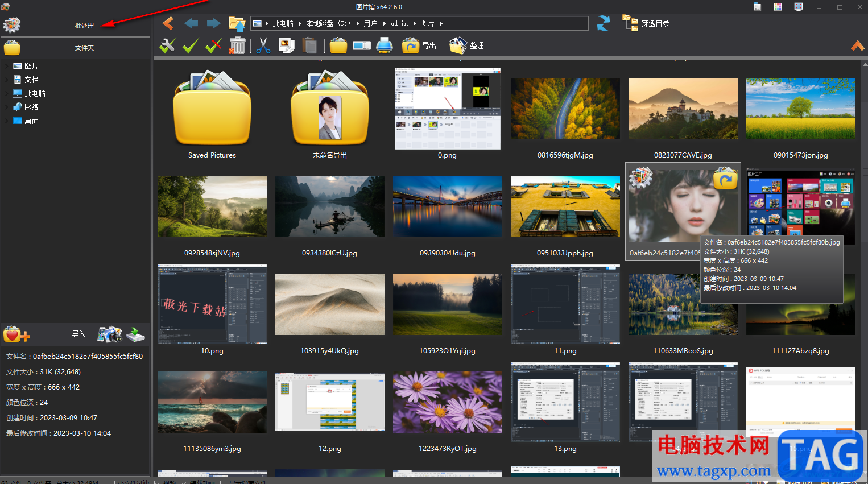Expand the 此电脑 tree node
Screen dimensions: 868x484
[x=7, y=94]
